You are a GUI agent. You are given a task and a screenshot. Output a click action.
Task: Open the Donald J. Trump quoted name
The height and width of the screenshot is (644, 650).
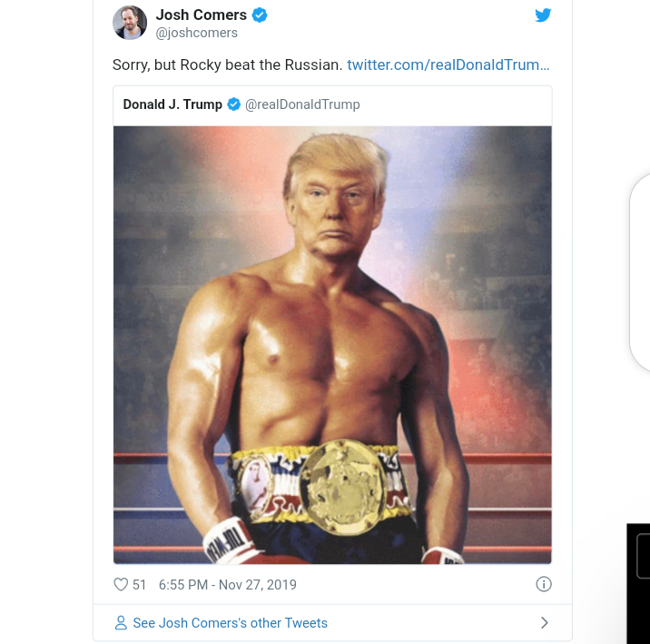point(172,104)
